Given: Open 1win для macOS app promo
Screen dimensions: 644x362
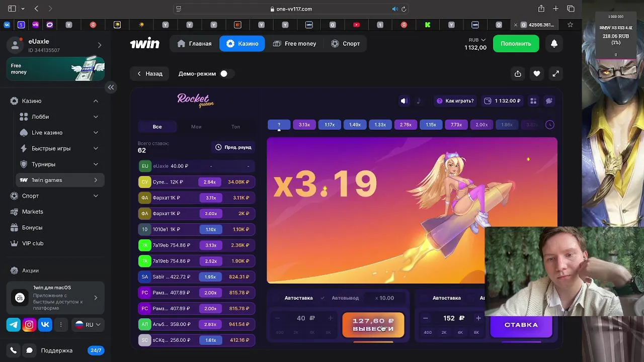Looking at the screenshot, I should pyautogui.click(x=55, y=298).
